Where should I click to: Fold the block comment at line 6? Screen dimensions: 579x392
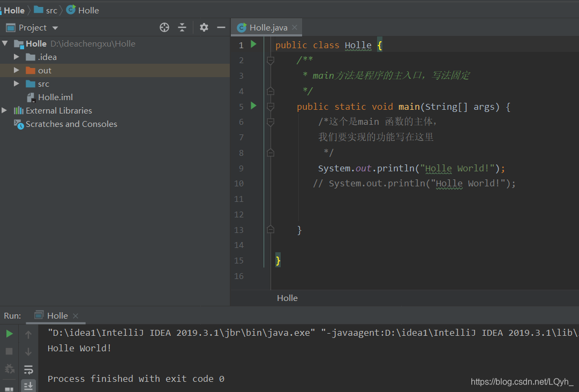click(x=270, y=122)
